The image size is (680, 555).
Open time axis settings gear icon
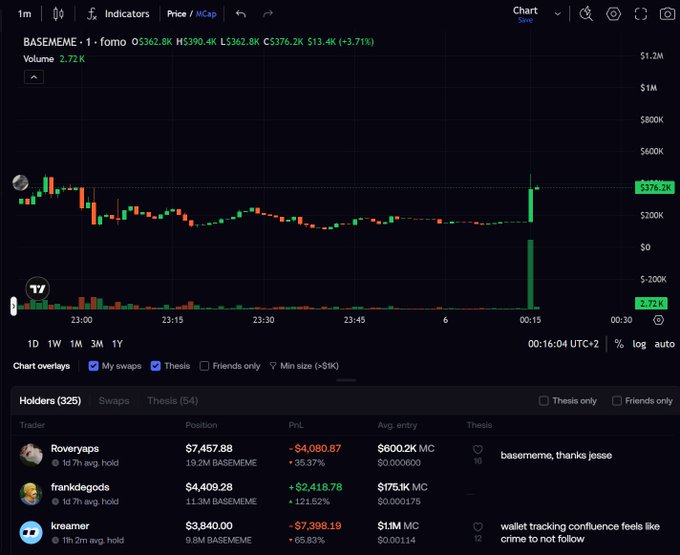click(x=658, y=320)
